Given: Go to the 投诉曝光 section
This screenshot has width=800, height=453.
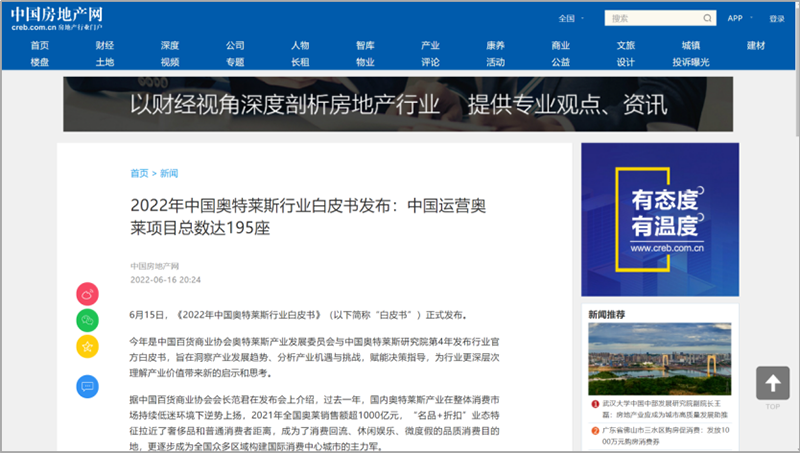Looking at the screenshot, I should tap(690, 61).
